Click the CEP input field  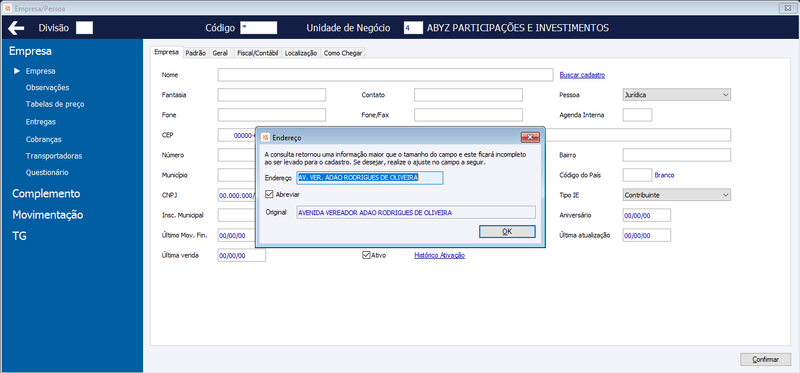(x=237, y=135)
